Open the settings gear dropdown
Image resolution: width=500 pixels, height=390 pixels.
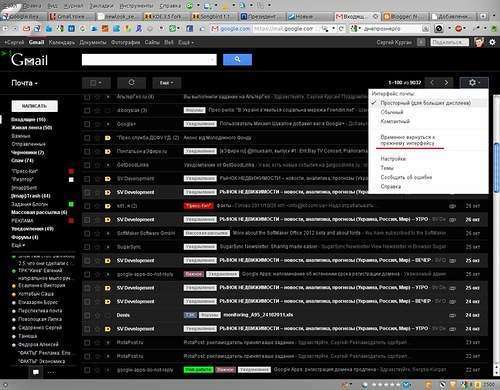click(474, 82)
